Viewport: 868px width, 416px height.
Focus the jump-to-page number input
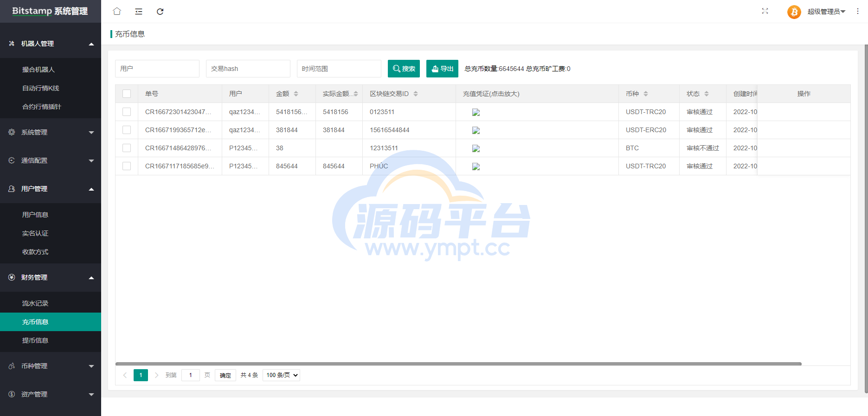[191, 375]
